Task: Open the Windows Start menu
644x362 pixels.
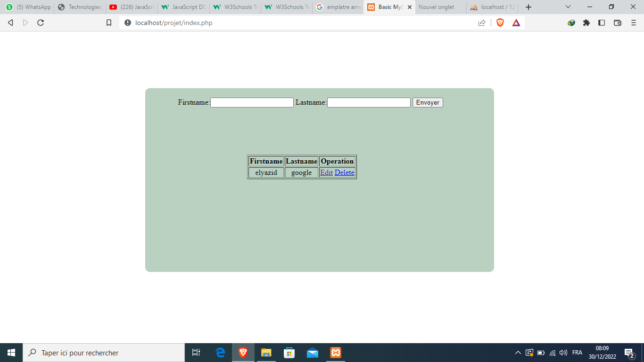Action: (x=11, y=353)
